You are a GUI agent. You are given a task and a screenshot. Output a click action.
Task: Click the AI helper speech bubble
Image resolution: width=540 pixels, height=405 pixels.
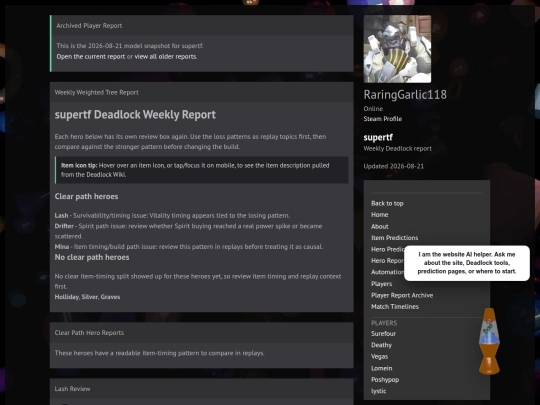467,263
